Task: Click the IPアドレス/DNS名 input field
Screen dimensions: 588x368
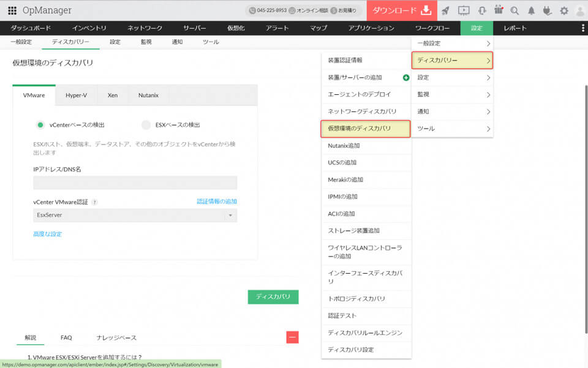Action: [135, 182]
